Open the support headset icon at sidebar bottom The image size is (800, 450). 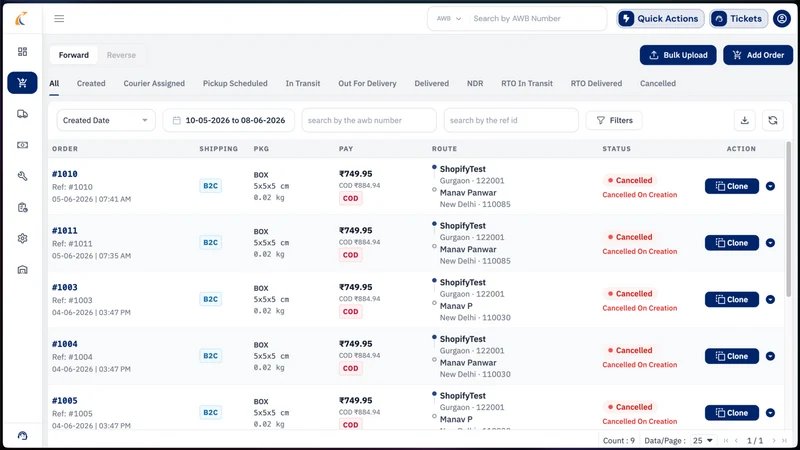pos(22,435)
